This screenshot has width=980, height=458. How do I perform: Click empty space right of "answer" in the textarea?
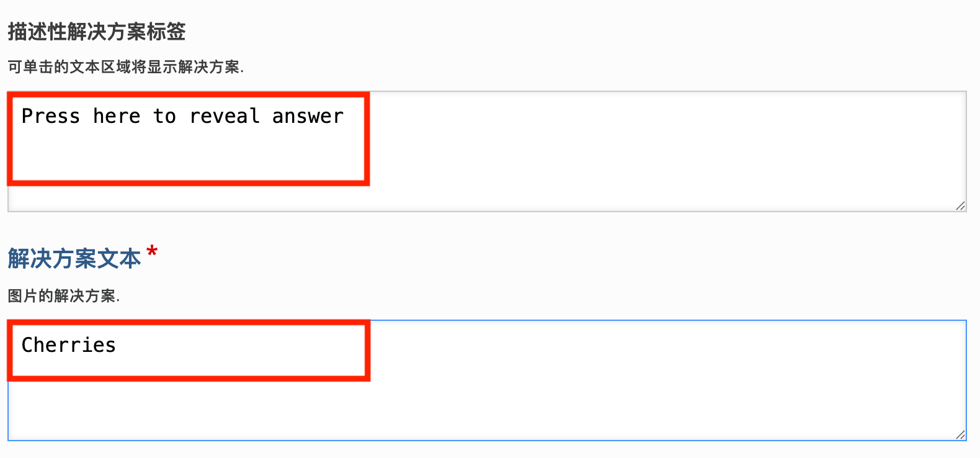(x=558, y=116)
